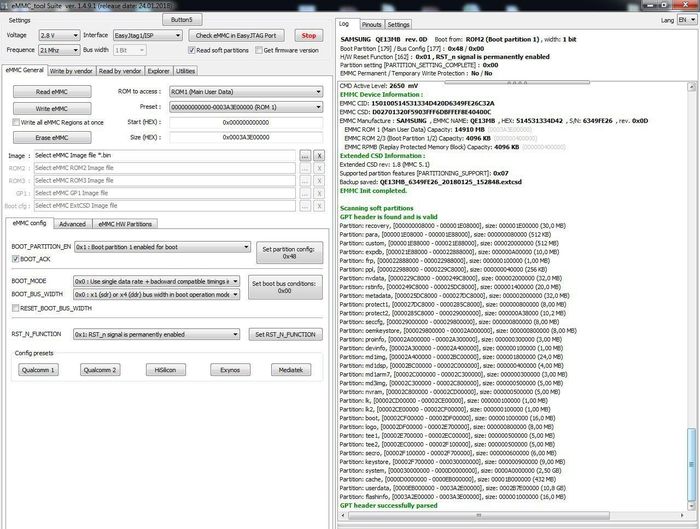Switch to the Pinouts tab
The height and width of the screenshot is (529, 700).
coord(371,23)
